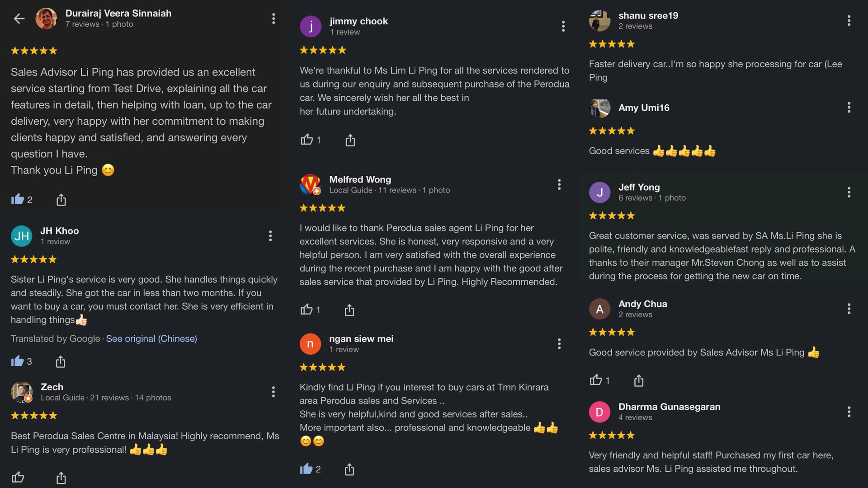Open more options for Melfred Wong's review
868x488 pixels.
(x=559, y=184)
